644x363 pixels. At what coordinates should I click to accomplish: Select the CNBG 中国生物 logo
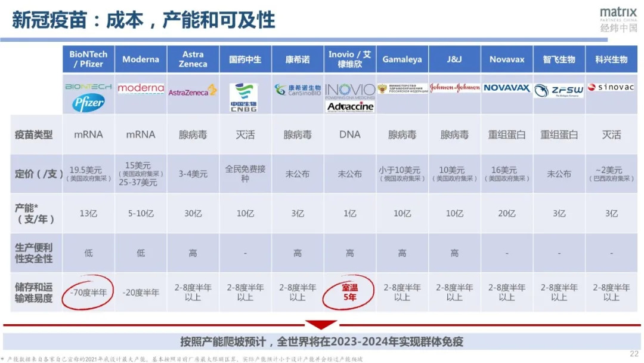point(244,98)
